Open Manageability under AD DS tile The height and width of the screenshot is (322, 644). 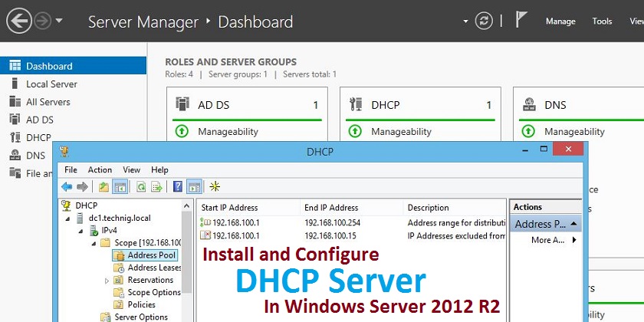(228, 132)
